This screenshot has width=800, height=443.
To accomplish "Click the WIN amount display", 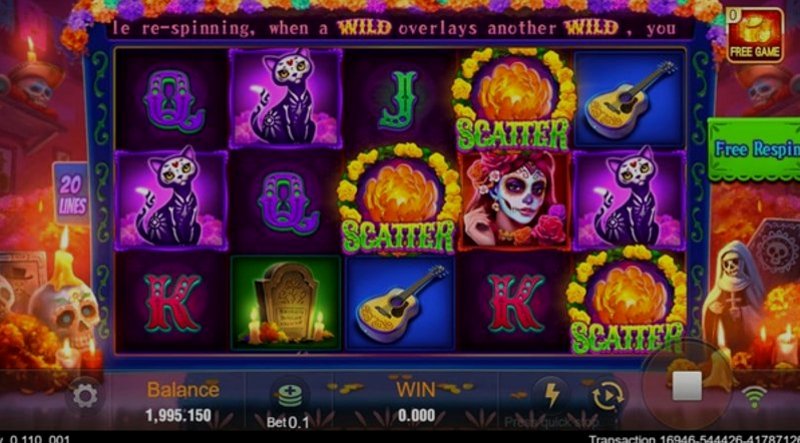I will 416,415.
